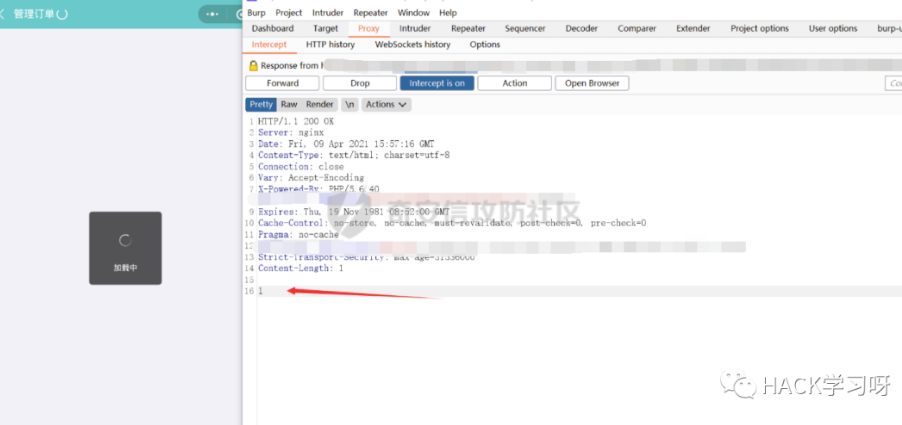Switch to the Target tab

click(x=326, y=28)
